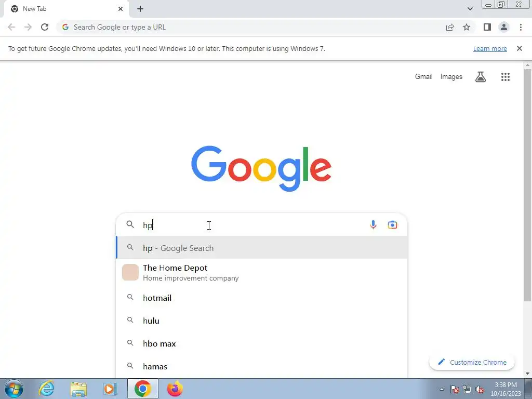Image resolution: width=532 pixels, height=399 pixels.
Task: Open the Images link
Action: click(x=451, y=77)
